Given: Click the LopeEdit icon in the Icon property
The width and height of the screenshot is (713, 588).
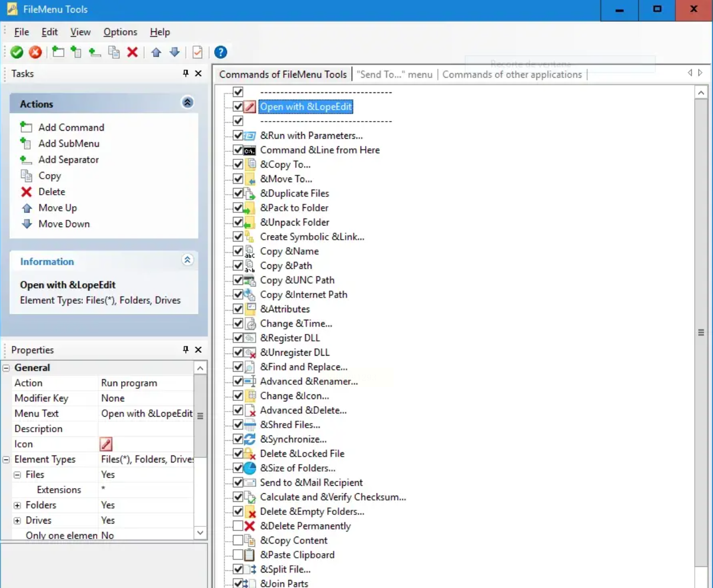Looking at the screenshot, I should [106, 444].
